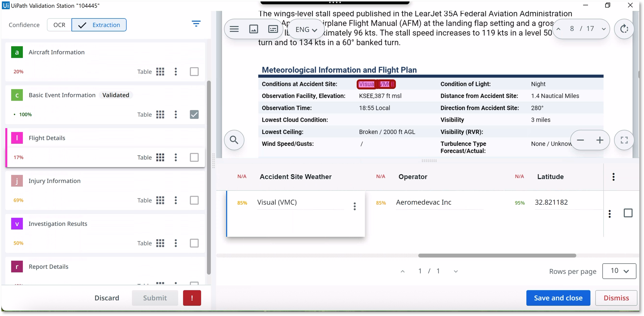
Task: Switch to image view in document viewer
Action: pos(253,29)
